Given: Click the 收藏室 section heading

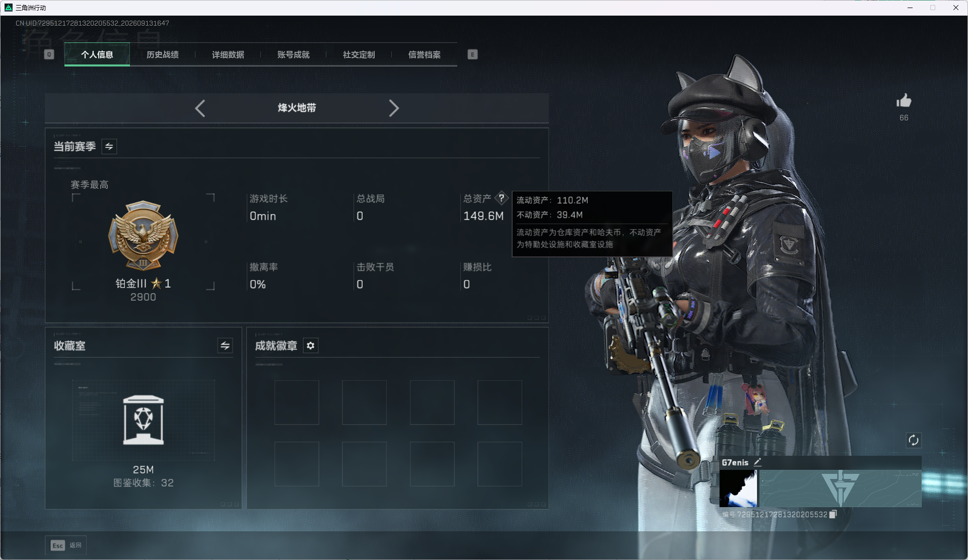Looking at the screenshot, I should tap(70, 346).
